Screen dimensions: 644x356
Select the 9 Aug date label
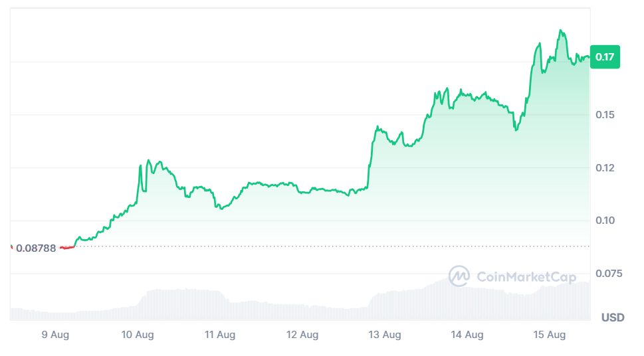click(x=55, y=335)
